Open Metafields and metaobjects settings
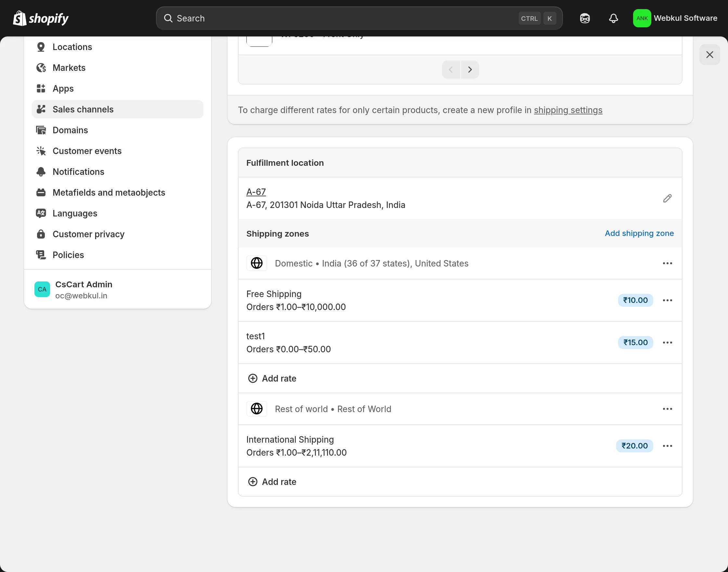728x572 pixels. [109, 193]
